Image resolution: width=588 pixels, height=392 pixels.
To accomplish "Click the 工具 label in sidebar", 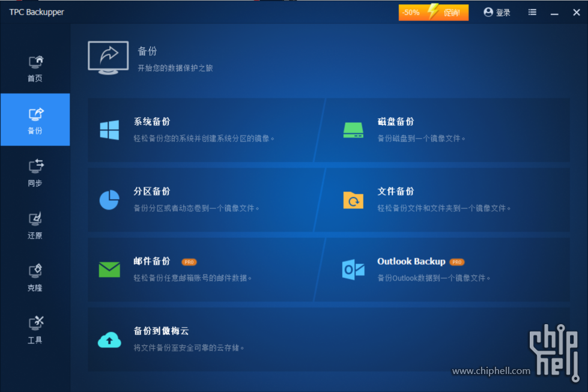I will coord(35,340).
